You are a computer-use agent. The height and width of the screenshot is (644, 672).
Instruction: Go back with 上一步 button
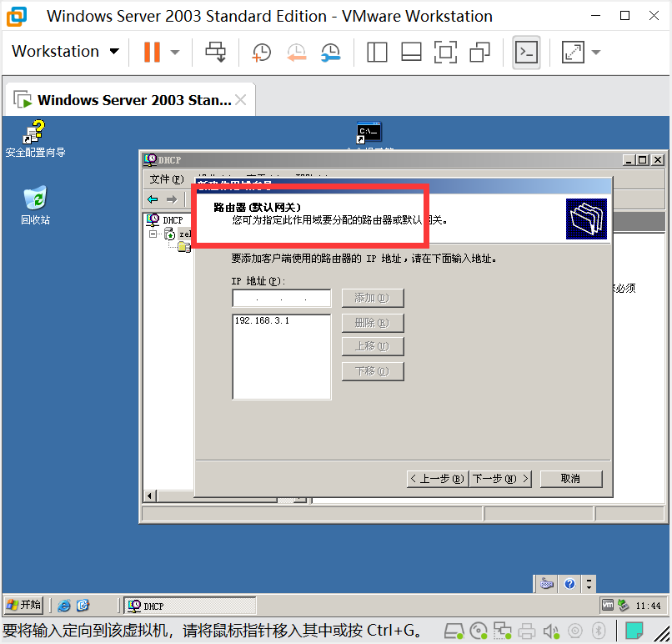tap(437, 479)
